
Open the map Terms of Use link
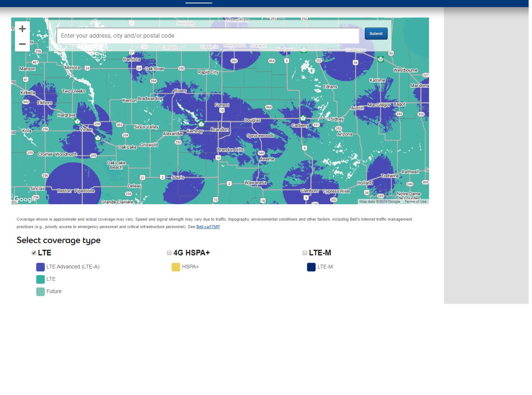point(415,201)
